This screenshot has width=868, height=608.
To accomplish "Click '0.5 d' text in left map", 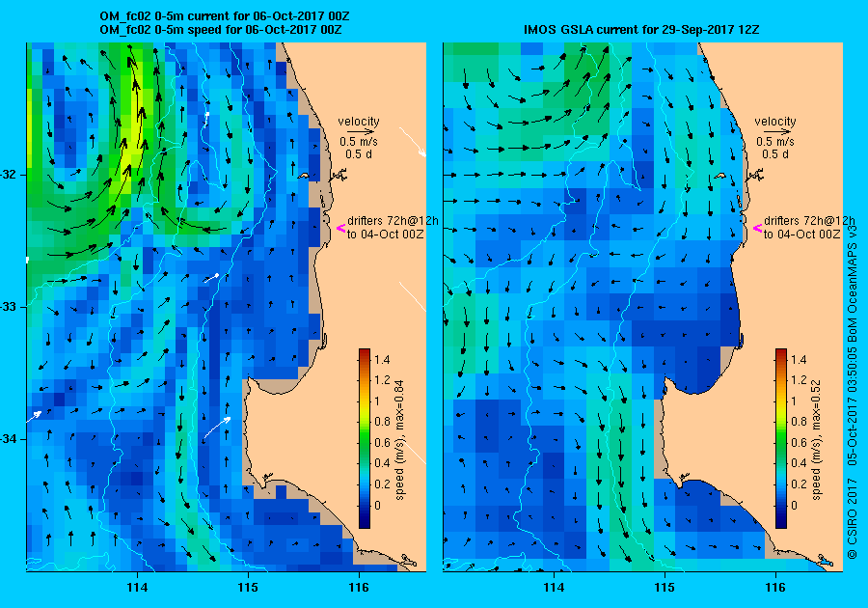I will tap(359, 154).
